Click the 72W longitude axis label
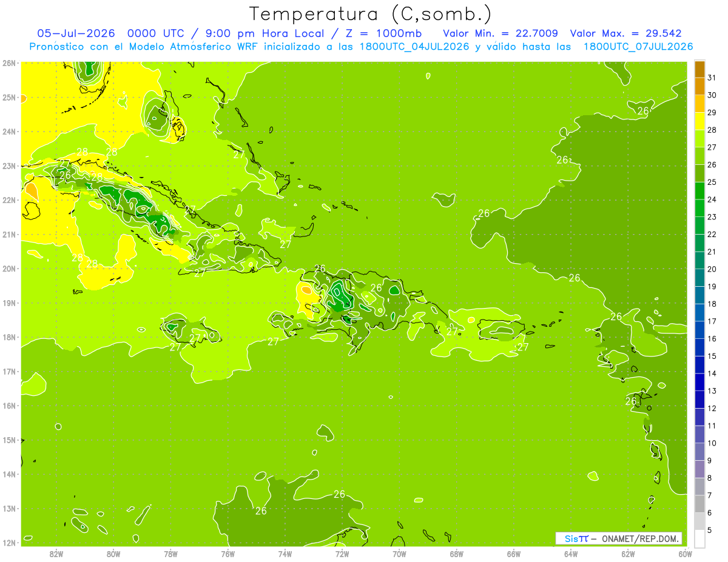Screen dimensions: 728x562 click(x=342, y=553)
